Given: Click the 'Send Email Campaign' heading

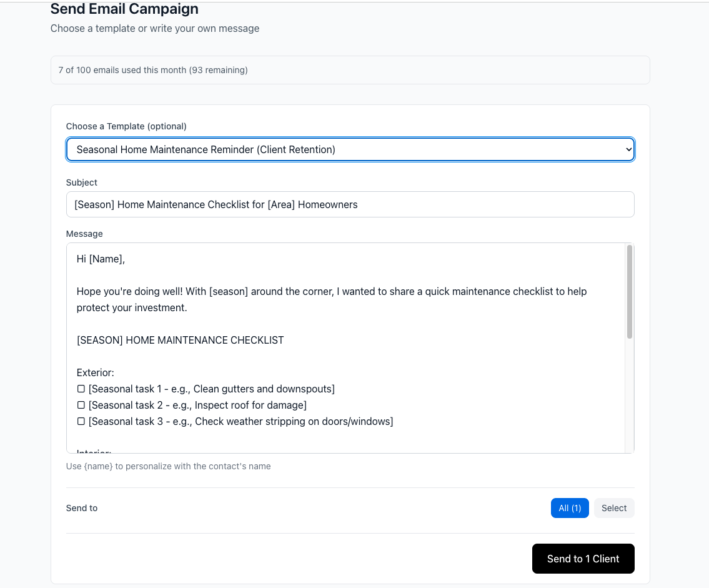Looking at the screenshot, I should pyautogui.click(x=124, y=9).
